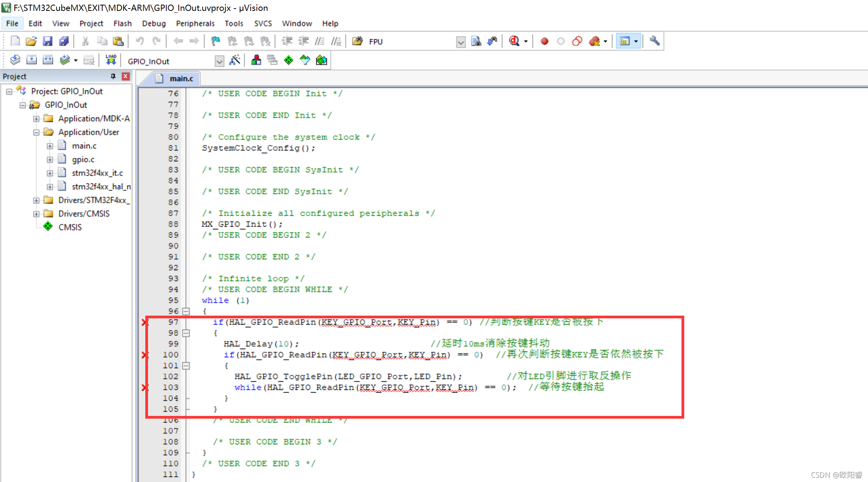Viewport: 868px width, 482px height.
Task: Rebuild all target files icon
Action: tap(48, 60)
